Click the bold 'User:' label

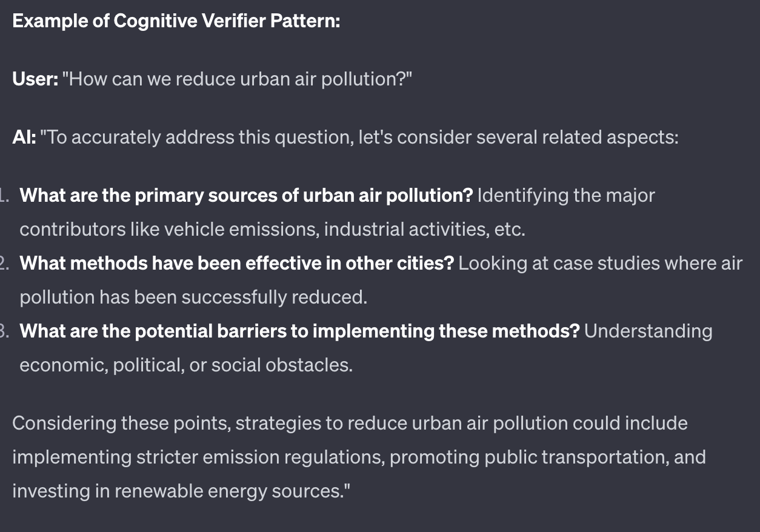[35, 79]
